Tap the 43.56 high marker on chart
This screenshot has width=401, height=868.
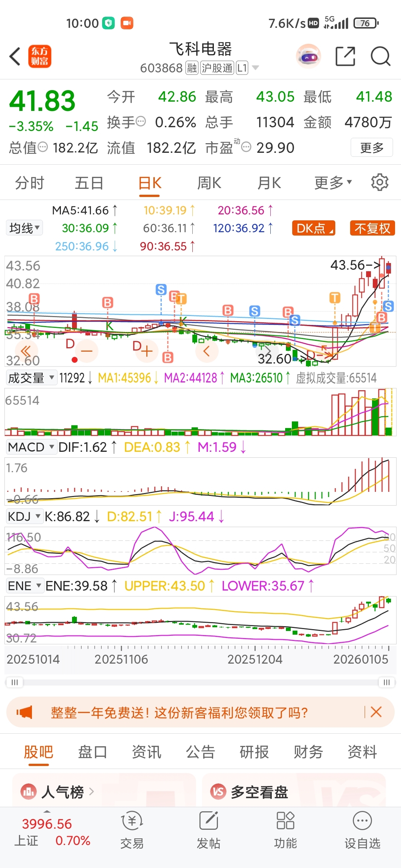(355, 265)
